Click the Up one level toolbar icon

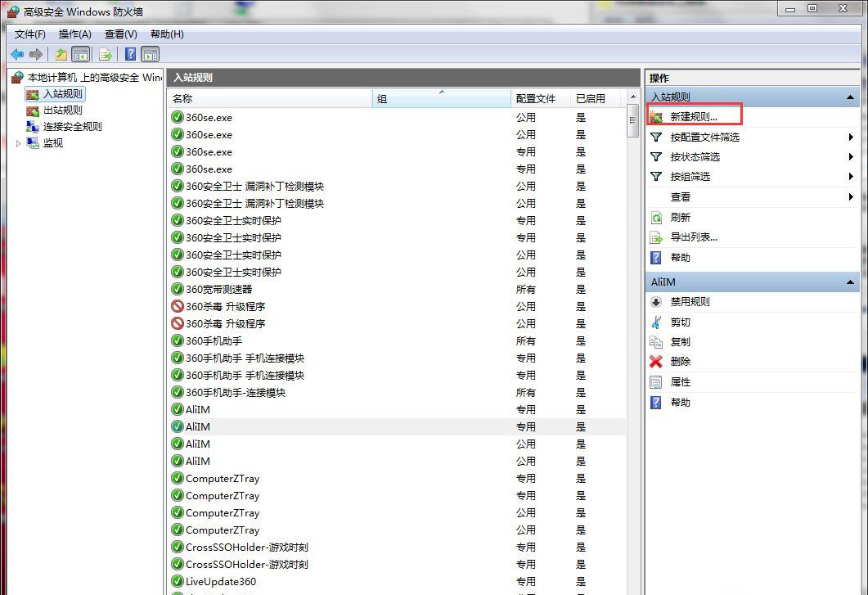61,54
